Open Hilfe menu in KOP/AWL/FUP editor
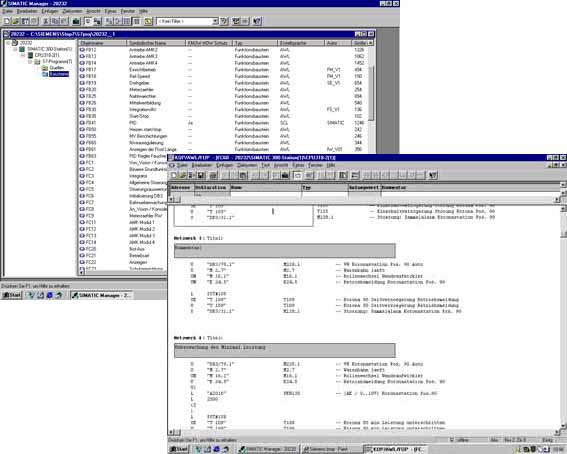This screenshot has width=567, height=454. pyautogui.click(x=331, y=165)
